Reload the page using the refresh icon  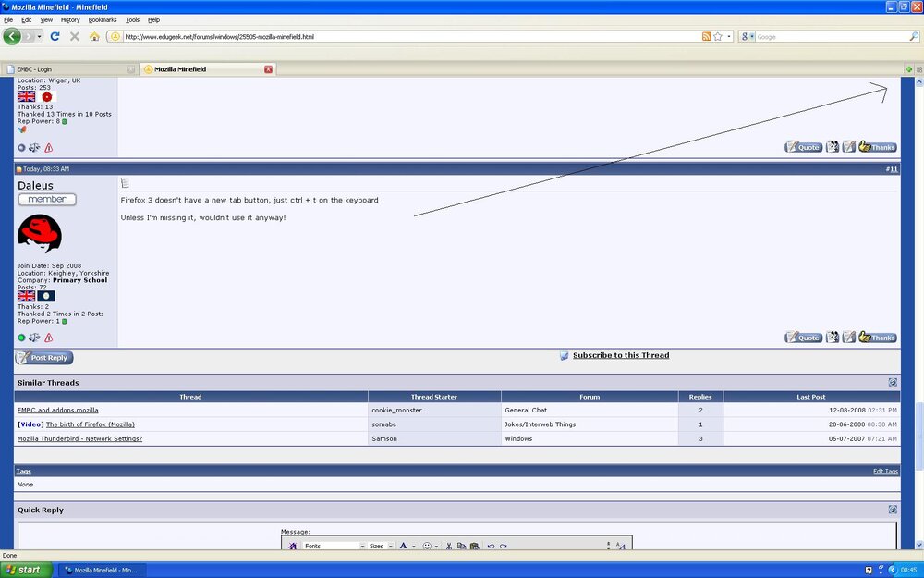click(55, 37)
